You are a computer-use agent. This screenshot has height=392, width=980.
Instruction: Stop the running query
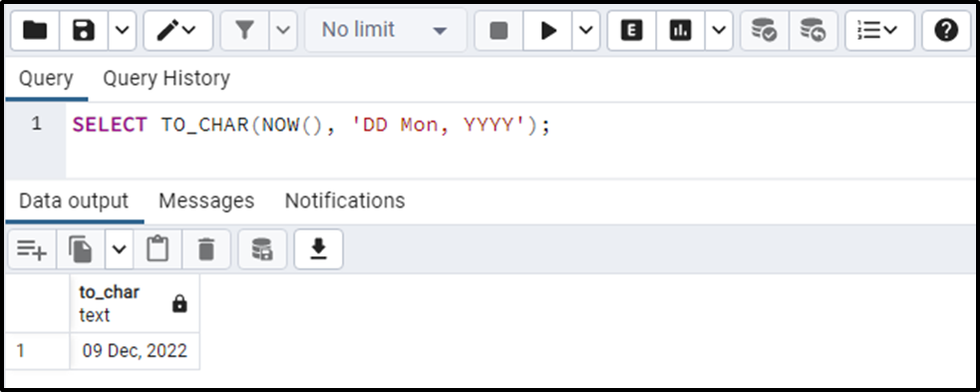[x=498, y=30]
